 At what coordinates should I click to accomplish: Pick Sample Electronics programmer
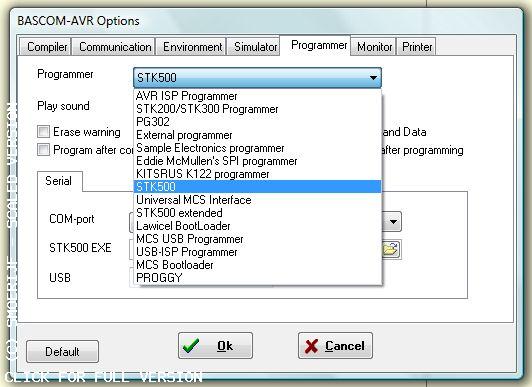[258, 148]
